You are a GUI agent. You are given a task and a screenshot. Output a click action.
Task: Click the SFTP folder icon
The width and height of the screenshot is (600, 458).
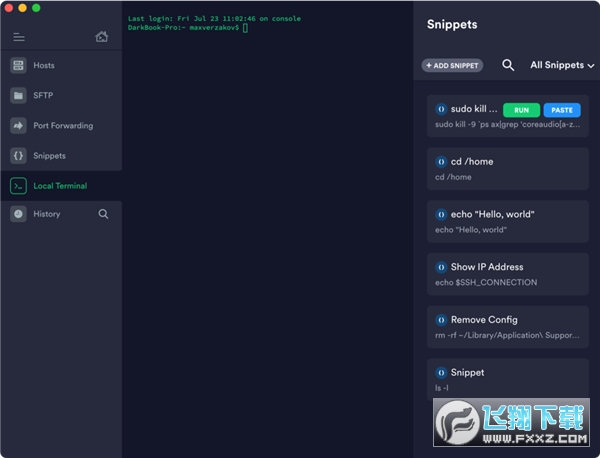[18, 96]
